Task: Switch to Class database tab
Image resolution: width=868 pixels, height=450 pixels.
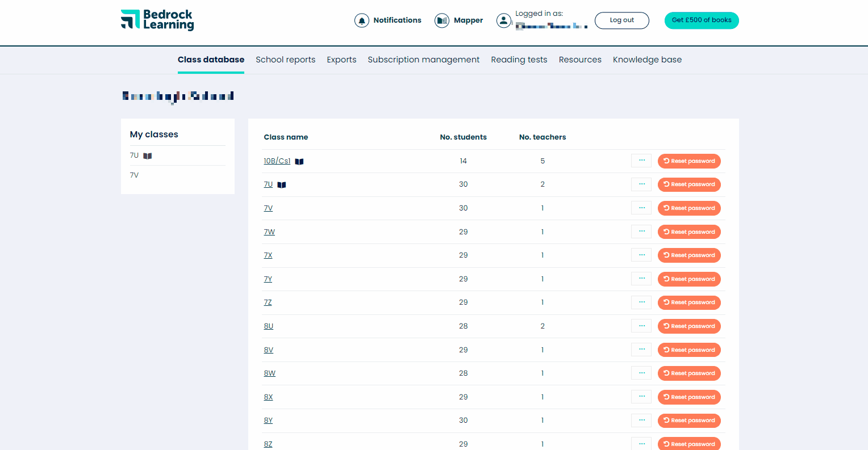Action: click(211, 60)
